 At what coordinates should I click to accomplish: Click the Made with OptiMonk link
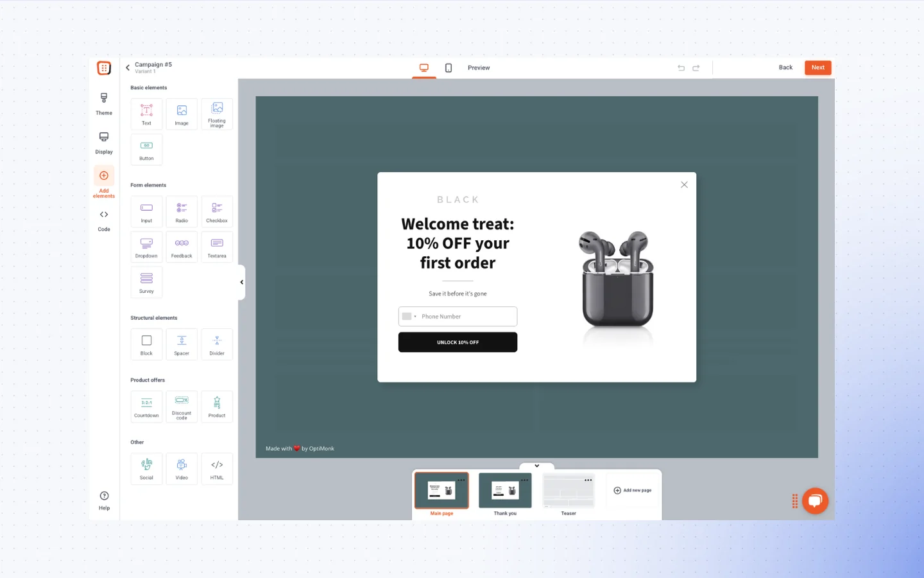pyautogui.click(x=300, y=449)
